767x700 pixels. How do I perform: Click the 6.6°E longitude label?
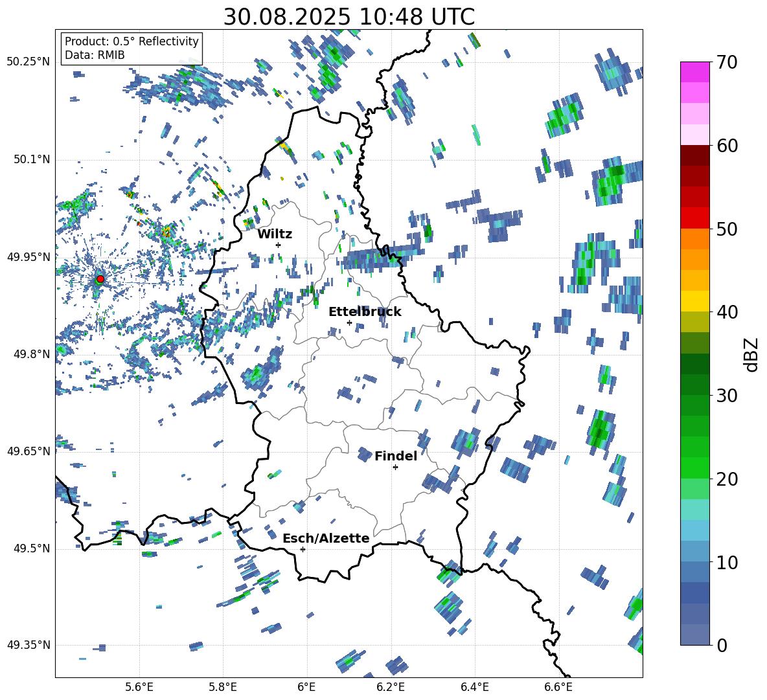click(x=558, y=687)
